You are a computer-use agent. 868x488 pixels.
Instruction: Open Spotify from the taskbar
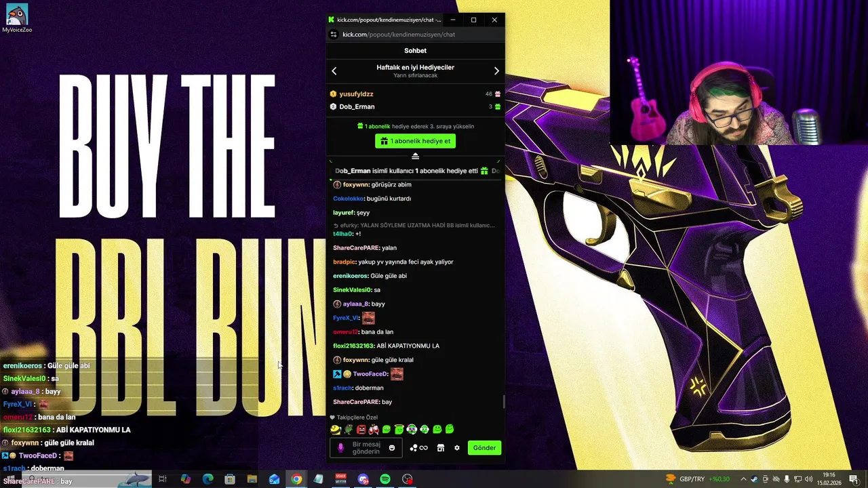tap(385, 479)
